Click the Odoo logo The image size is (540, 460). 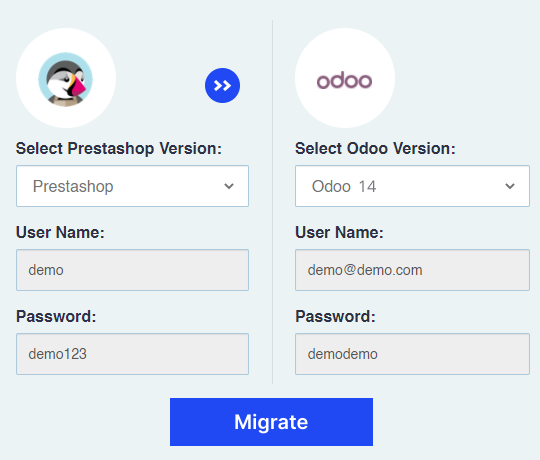[x=344, y=81]
